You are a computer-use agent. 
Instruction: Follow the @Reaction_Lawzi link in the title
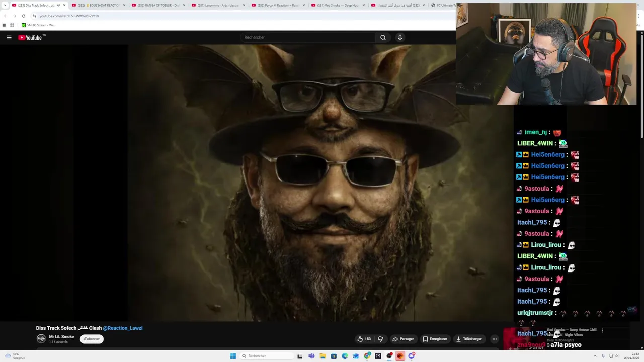tap(123, 328)
